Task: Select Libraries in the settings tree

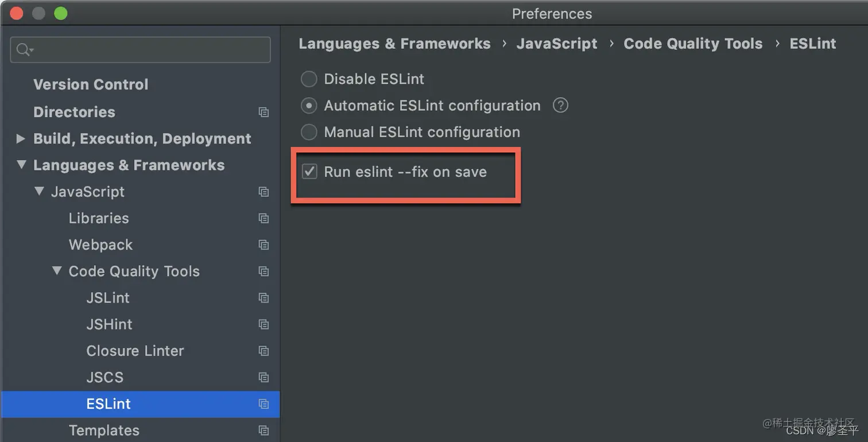Action: (99, 218)
